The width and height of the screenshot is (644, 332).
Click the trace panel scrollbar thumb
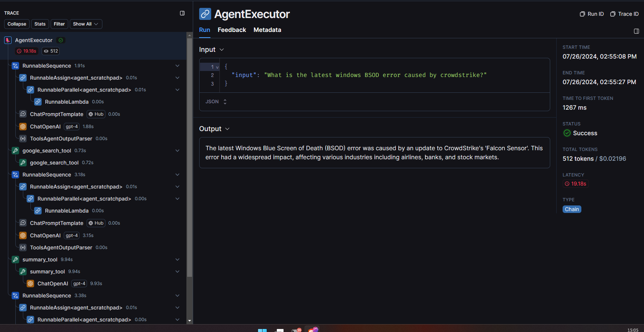tap(189, 158)
